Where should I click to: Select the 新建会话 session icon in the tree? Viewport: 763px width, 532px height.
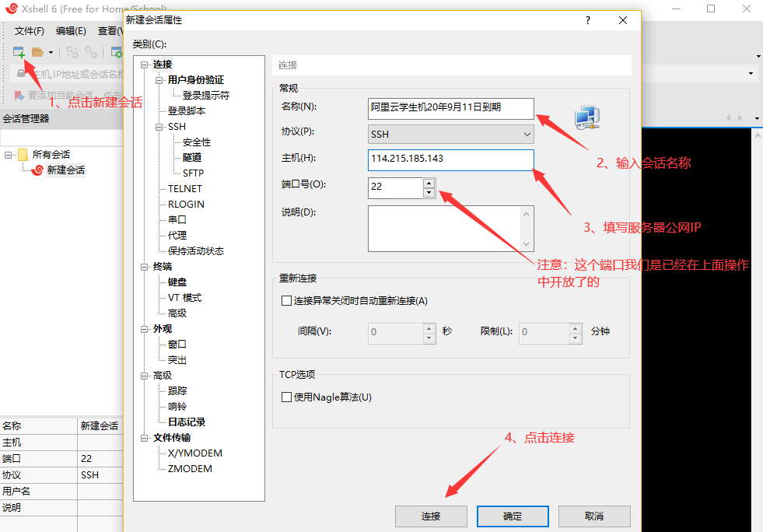38,170
